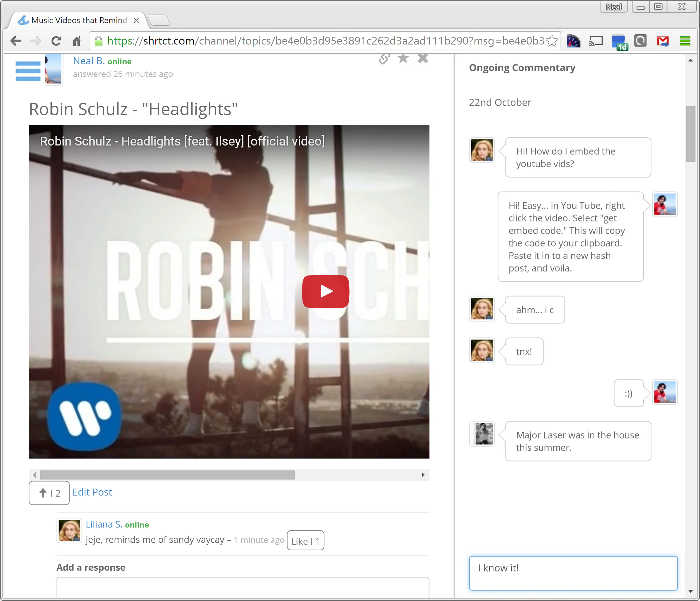Screen dimensions: 700x601
Task: Go back with the browser back arrow
Action: click(x=16, y=41)
